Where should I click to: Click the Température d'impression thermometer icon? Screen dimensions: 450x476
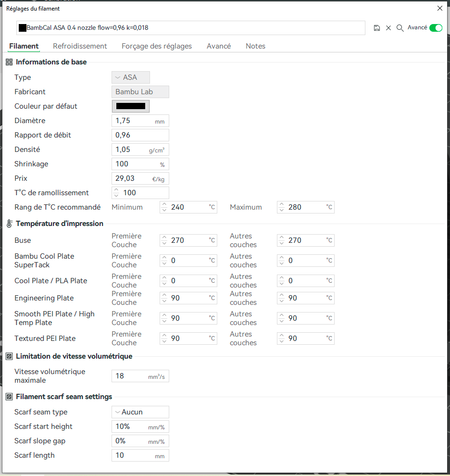[9, 224]
